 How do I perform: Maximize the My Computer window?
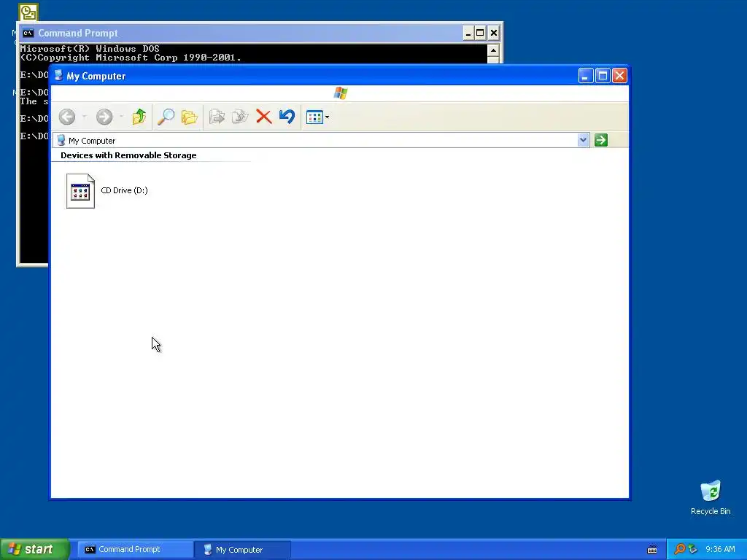(603, 76)
